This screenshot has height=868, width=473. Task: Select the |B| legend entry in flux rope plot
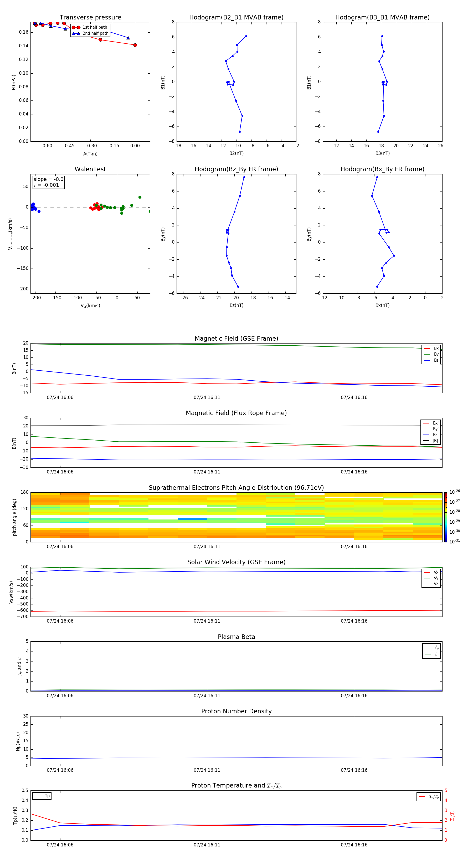[431, 441]
